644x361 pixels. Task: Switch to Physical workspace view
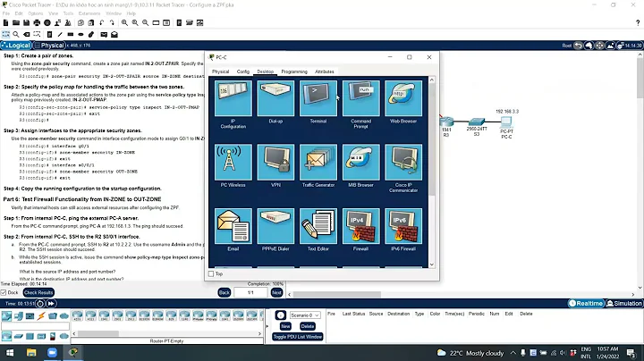click(x=49, y=45)
